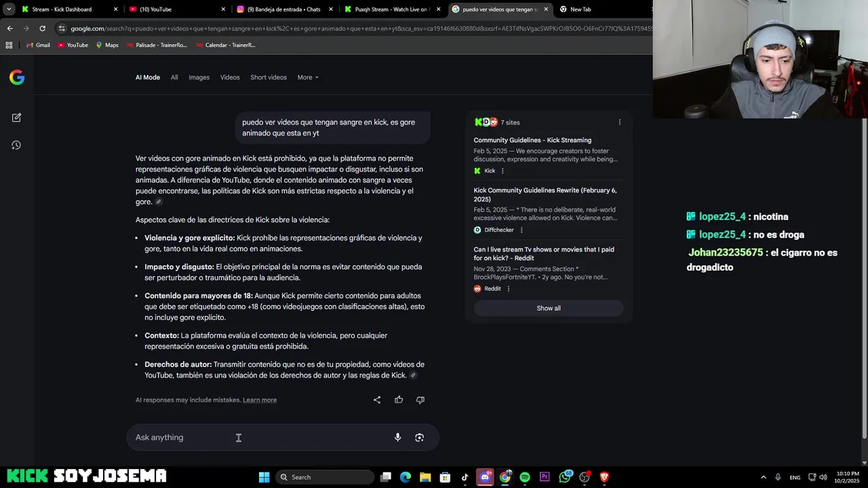
Task: Click the microphone voice search icon
Action: [398, 437]
